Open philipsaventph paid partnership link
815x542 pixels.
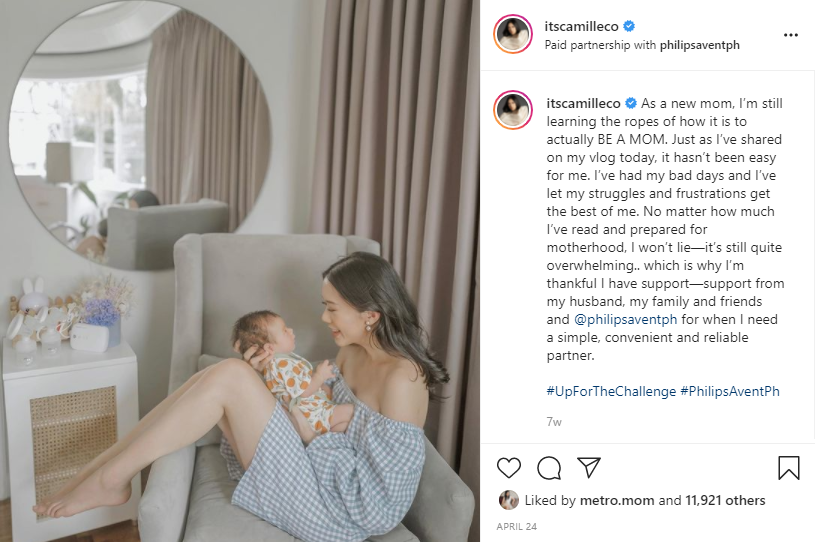click(699, 45)
